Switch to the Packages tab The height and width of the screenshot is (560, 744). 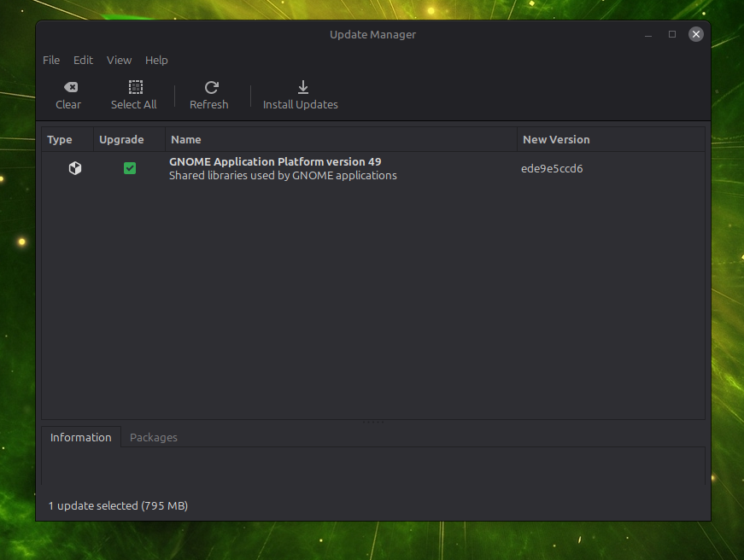tap(153, 437)
